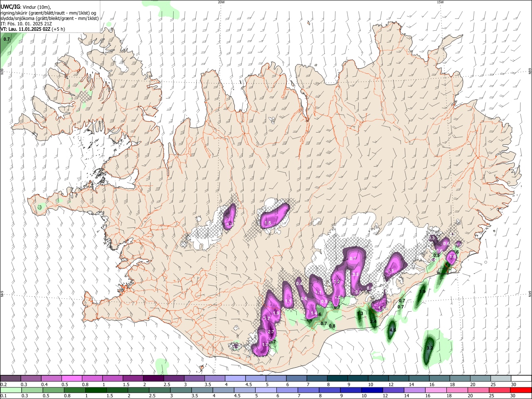Click the 'slydda/snjókoma' legend description line
The height and width of the screenshot is (399, 532).
point(49,18)
